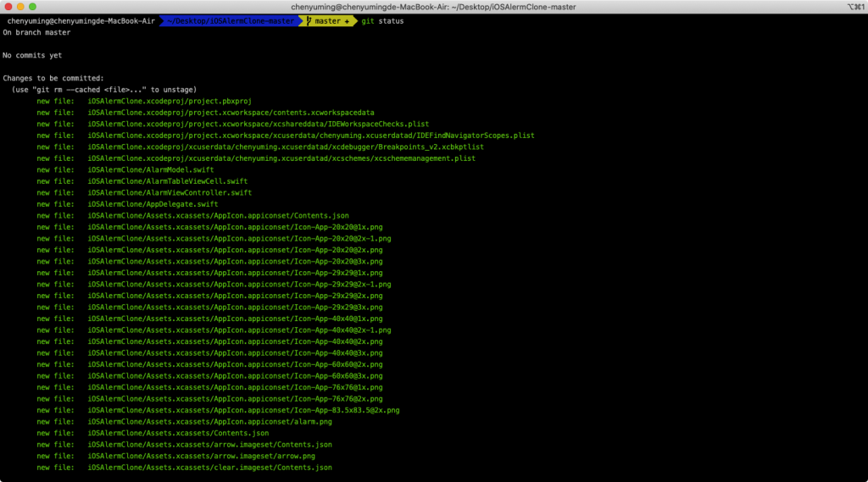
Task: Click the Icon-App-40x40@3x.png path
Action: tap(236, 353)
